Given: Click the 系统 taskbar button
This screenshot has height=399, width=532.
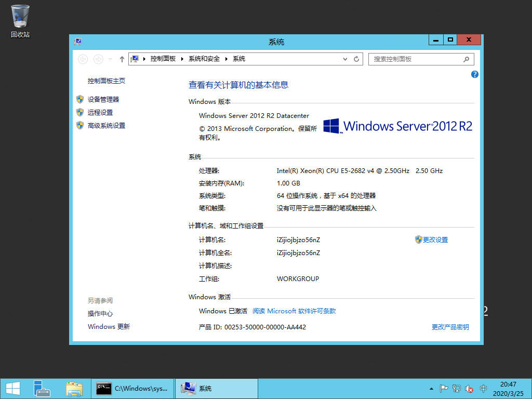Looking at the screenshot, I should click(217, 389).
